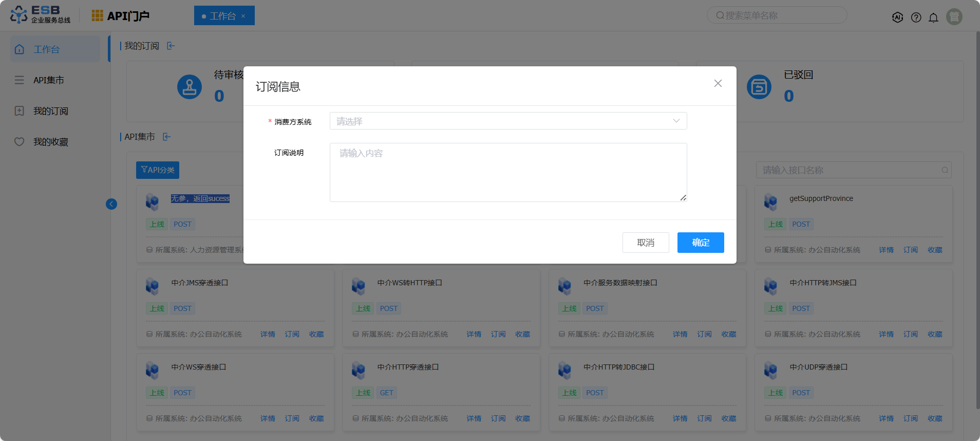Expand the 消费方系统 dropdown
Image resolution: width=980 pixels, height=441 pixels.
508,121
